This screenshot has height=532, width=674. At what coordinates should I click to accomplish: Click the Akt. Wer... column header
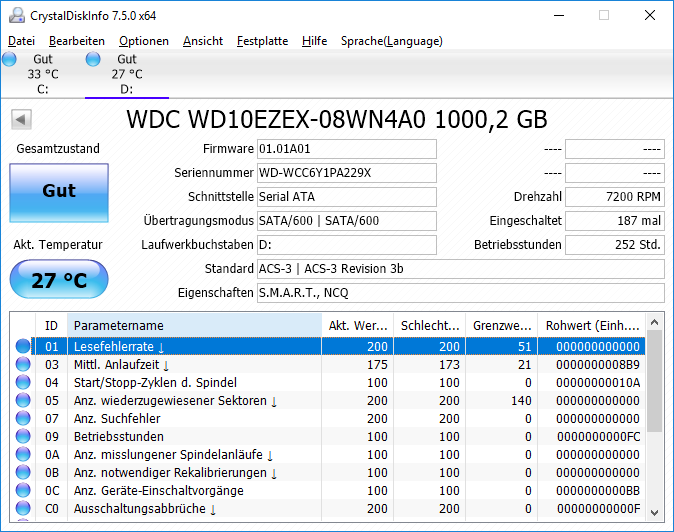point(358,326)
